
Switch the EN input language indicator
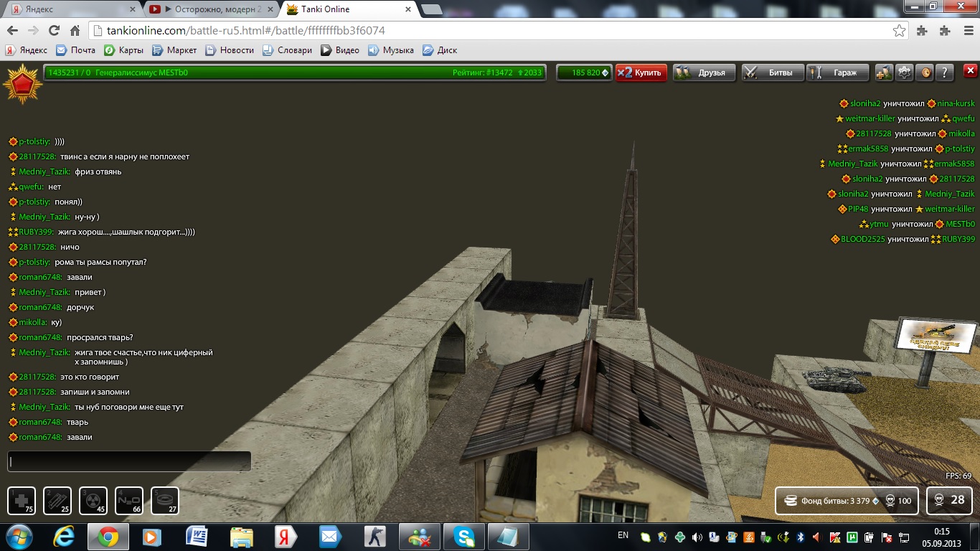pyautogui.click(x=623, y=535)
